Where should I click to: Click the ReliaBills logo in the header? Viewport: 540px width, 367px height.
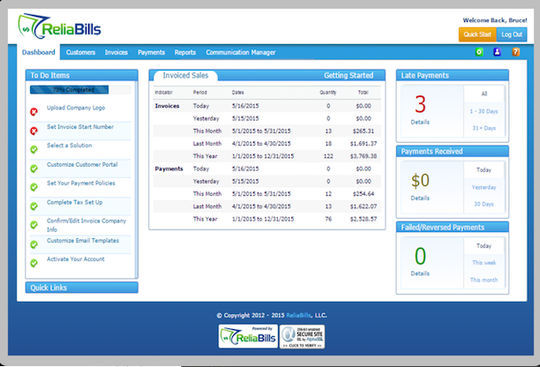click(59, 27)
